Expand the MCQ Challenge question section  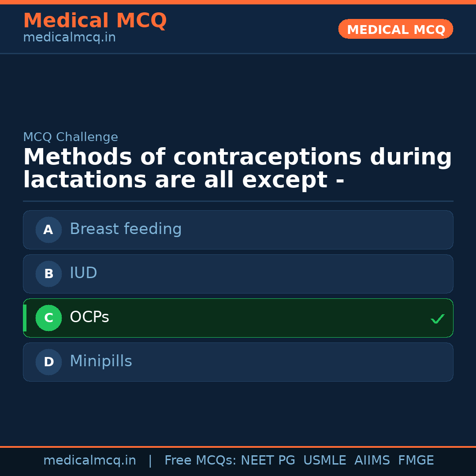click(x=71, y=137)
